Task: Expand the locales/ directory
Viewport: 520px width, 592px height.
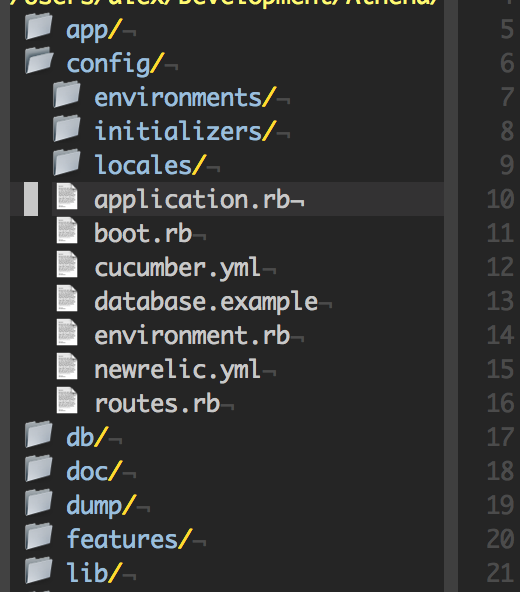Action: point(150,165)
